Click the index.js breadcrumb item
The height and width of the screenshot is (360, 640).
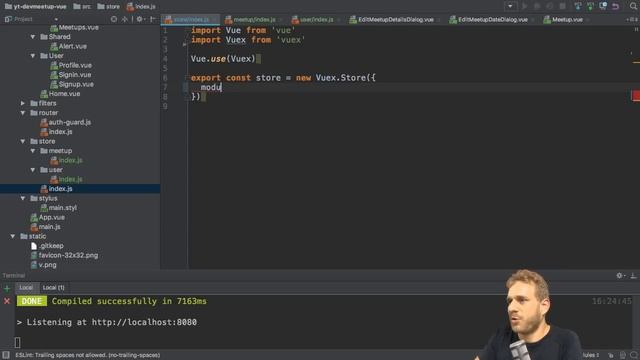pos(141,7)
